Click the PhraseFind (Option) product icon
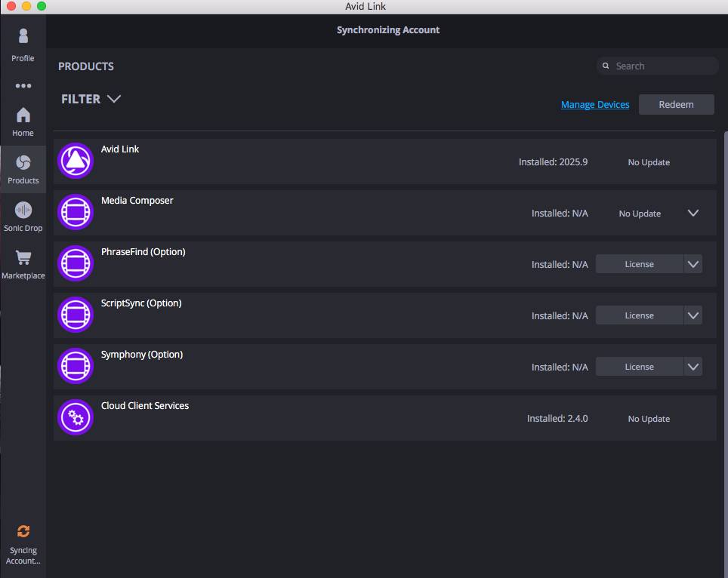The image size is (728, 578). (76, 263)
